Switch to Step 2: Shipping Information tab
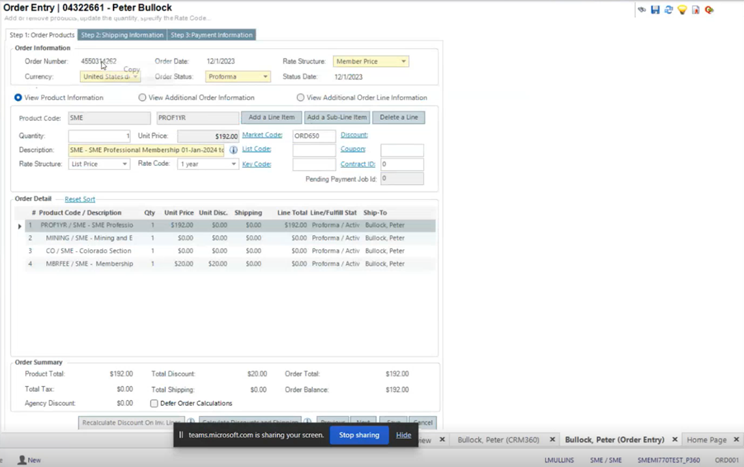 pos(122,35)
